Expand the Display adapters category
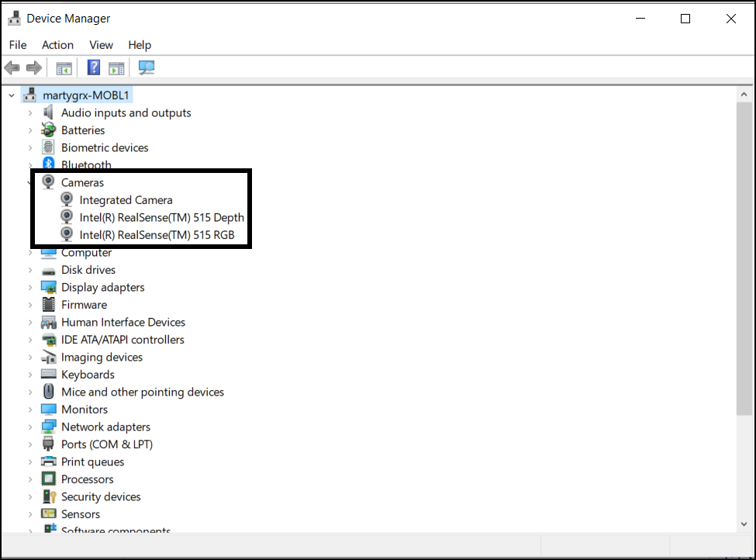 [30, 287]
